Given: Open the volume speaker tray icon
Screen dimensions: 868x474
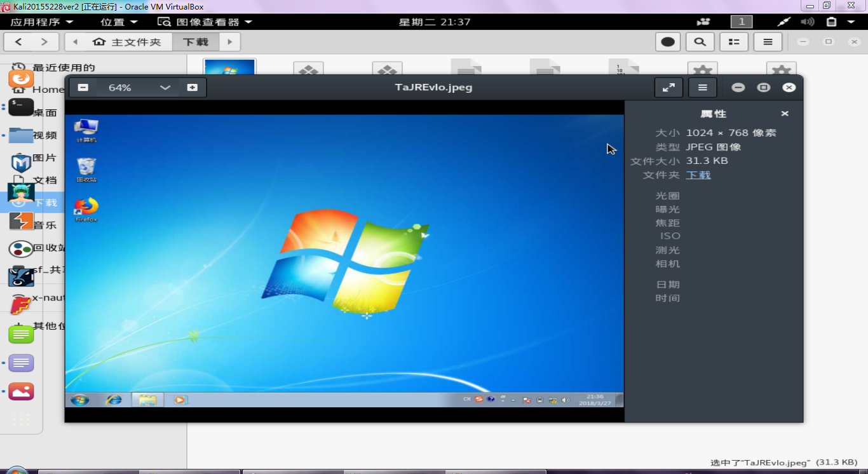Looking at the screenshot, I should (808, 22).
